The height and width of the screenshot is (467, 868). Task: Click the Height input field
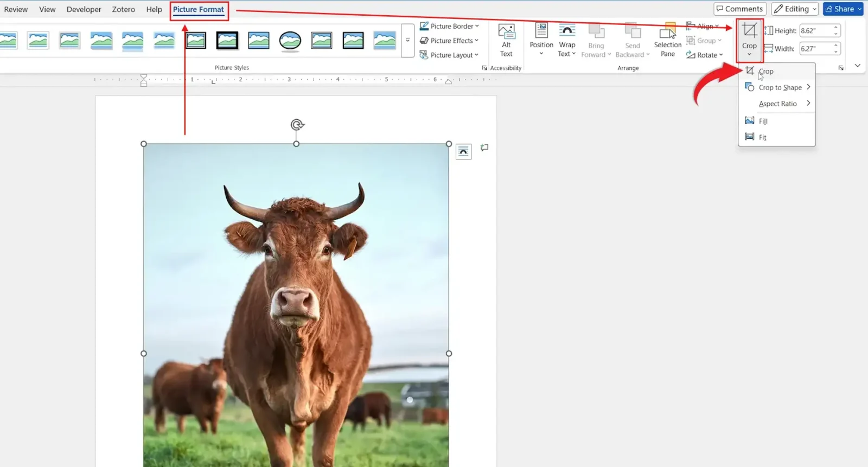pos(815,31)
